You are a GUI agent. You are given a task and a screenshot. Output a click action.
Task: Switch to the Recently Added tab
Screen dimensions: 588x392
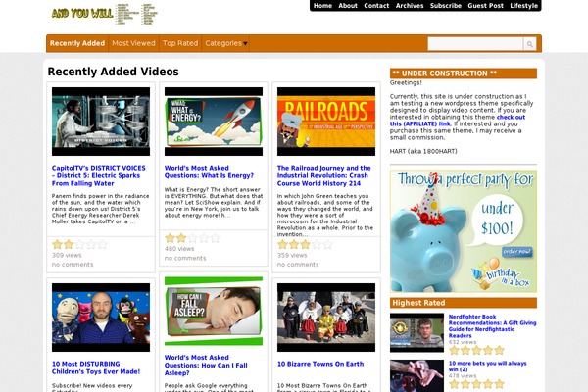pyautogui.click(x=77, y=43)
